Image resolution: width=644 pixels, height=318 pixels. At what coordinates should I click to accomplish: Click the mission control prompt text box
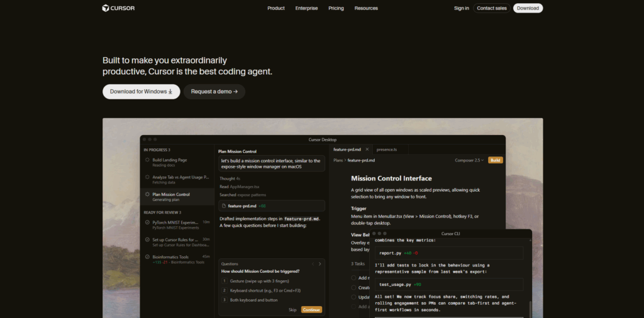click(272, 163)
